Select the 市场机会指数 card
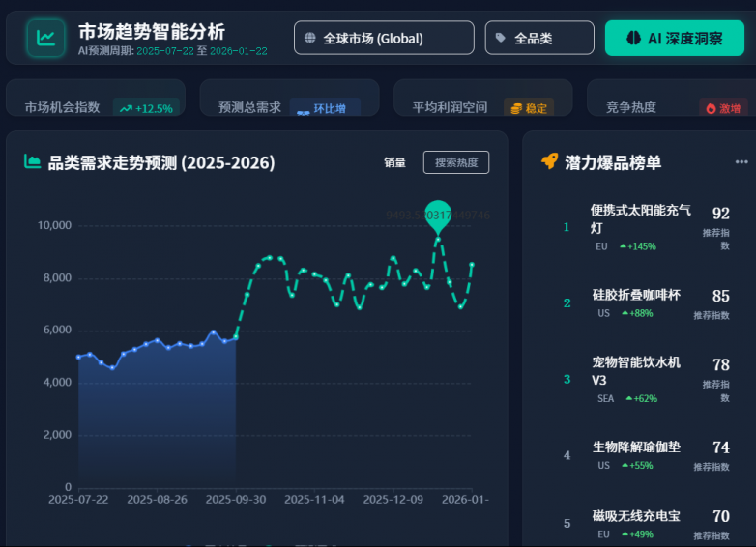Screen dimensions: 756x547 (x=96, y=98)
